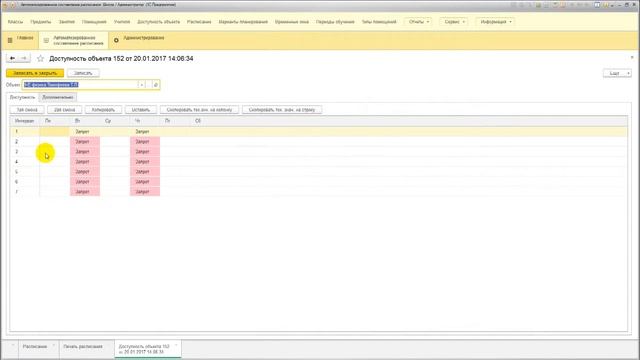
Task: Open Доступность объекта in the top menu
Action: pos(158,22)
